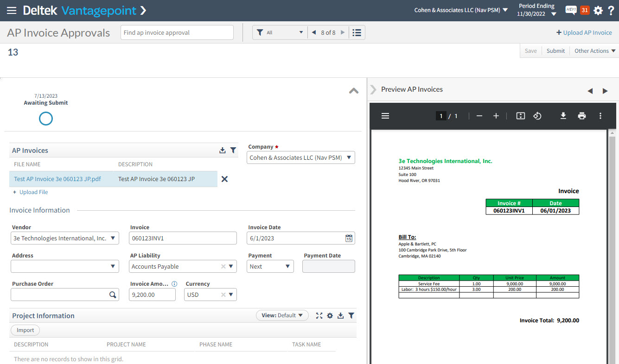
Task: Filter the AP Invoices grid
Action: (233, 151)
